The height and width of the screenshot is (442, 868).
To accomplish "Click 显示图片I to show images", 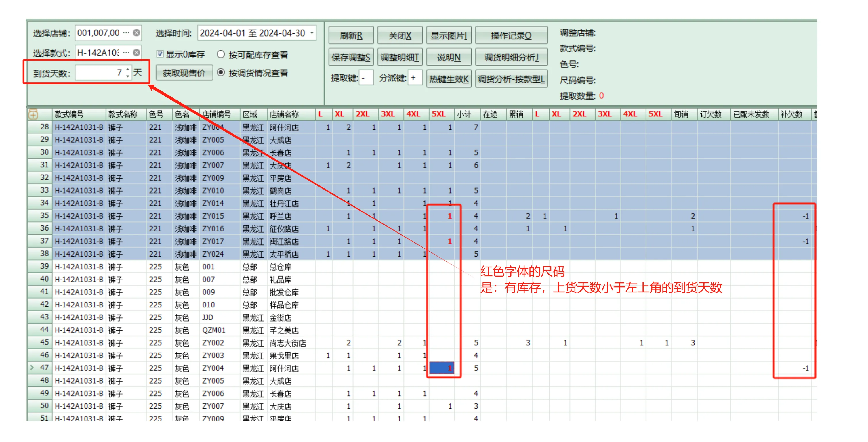I will coord(449,35).
